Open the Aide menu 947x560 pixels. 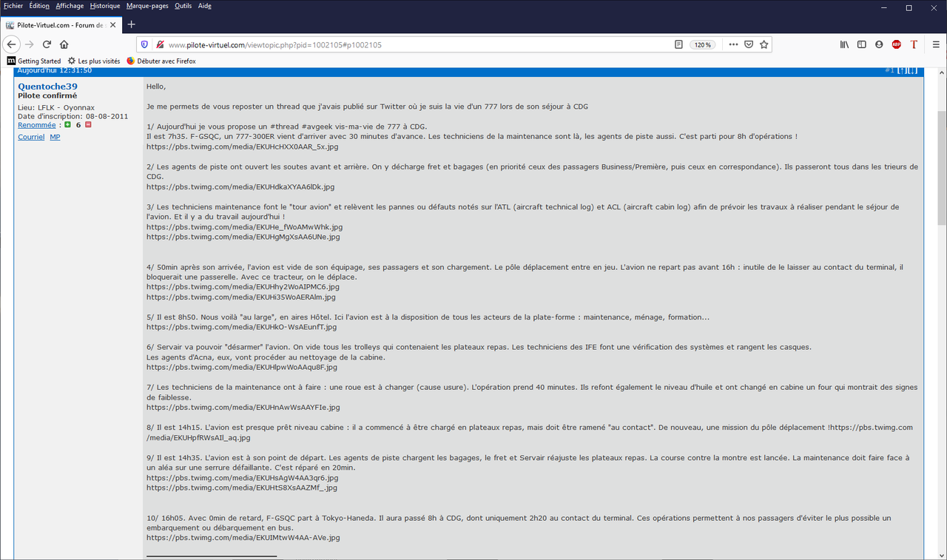click(x=205, y=6)
